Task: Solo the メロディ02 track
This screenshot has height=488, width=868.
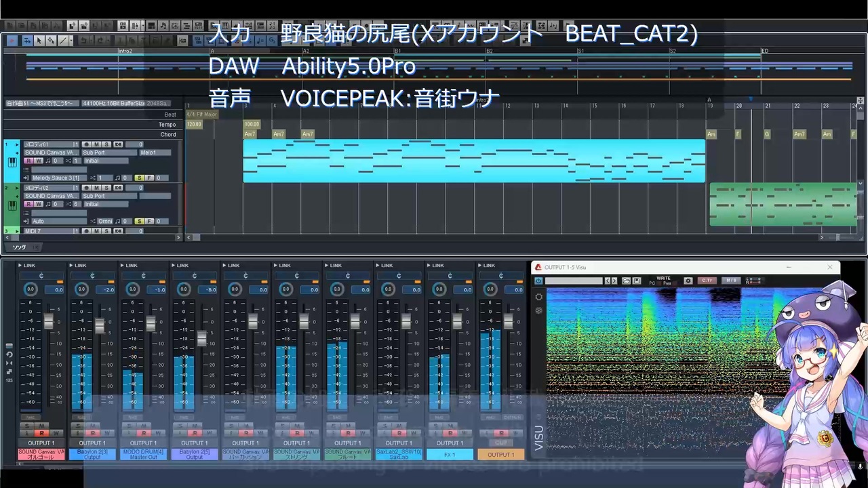Action: (106, 188)
